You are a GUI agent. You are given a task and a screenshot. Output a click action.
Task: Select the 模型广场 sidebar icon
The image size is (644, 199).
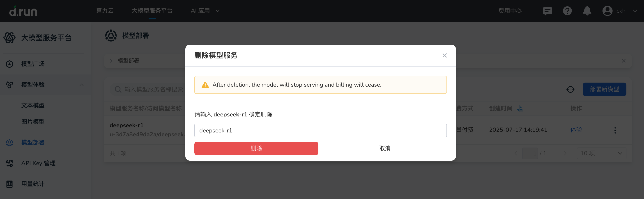click(9, 64)
